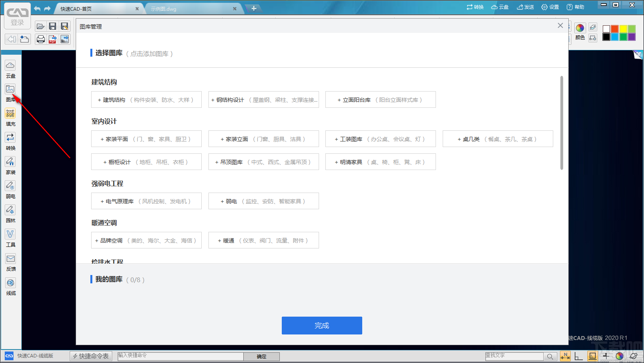The height and width of the screenshot is (363, 644).
Task: Add the 工装图库 library
Action: (380, 139)
